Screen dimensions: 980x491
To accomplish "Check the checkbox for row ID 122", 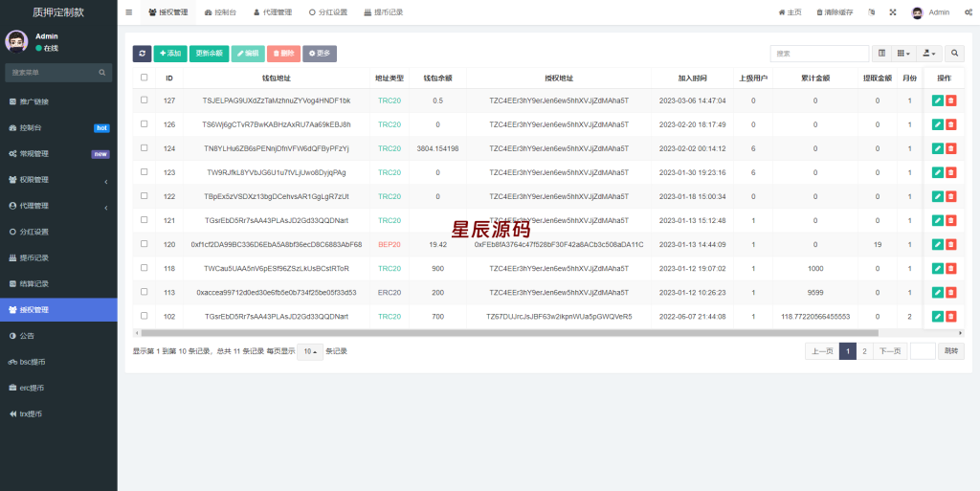I will [x=145, y=195].
